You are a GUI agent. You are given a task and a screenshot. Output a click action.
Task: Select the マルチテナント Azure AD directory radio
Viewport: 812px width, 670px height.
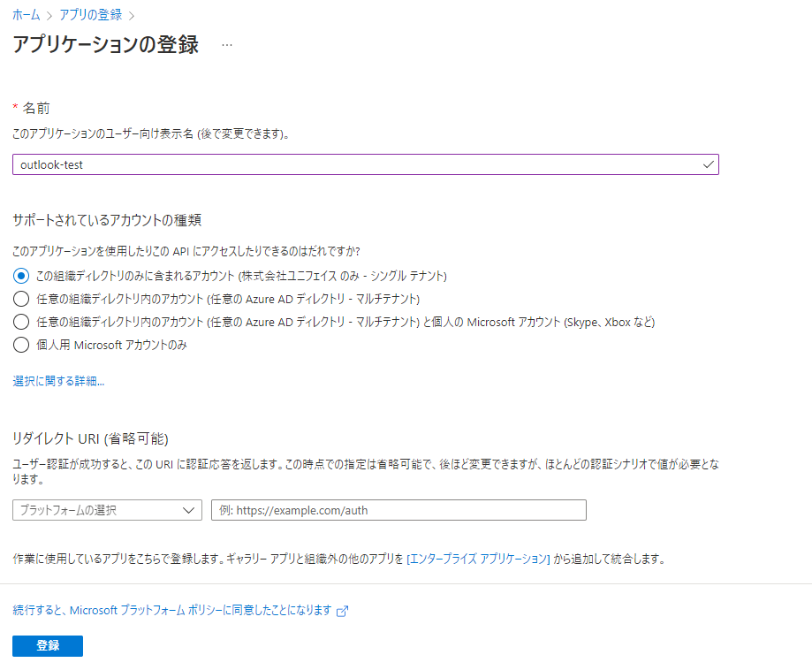(x=21, y=299)
